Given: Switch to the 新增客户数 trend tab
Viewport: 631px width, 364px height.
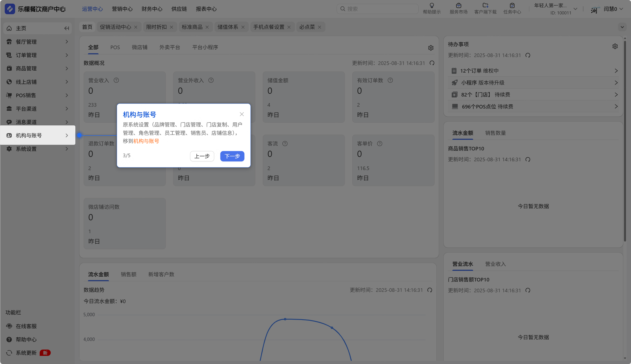Looking at the screenshot, I should point(161,274).
